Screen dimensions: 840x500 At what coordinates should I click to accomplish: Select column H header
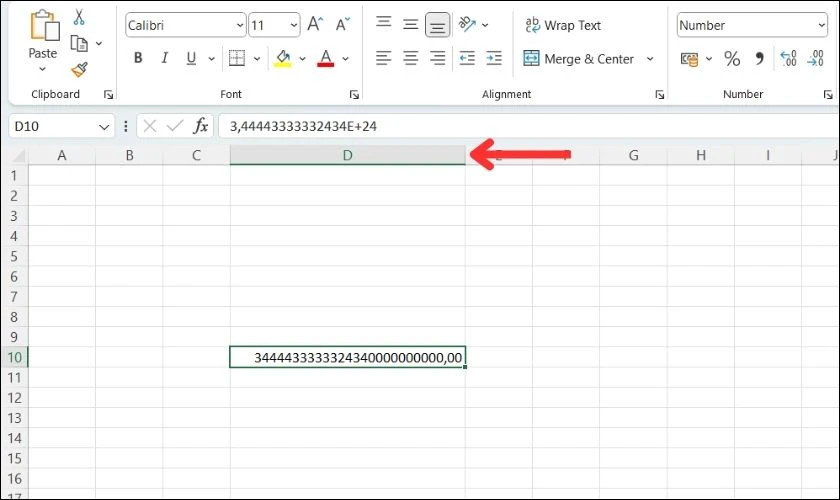coord(701,155)
